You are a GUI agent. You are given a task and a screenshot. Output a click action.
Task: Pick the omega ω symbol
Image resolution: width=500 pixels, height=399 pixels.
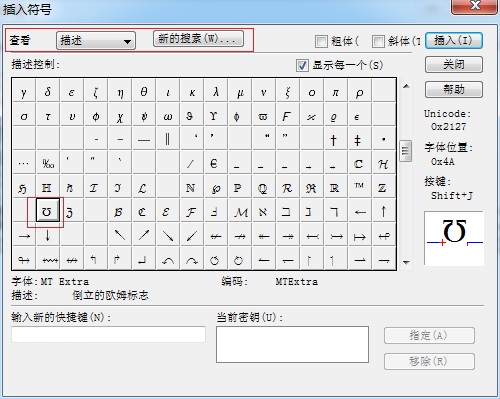tap(168, 116)
